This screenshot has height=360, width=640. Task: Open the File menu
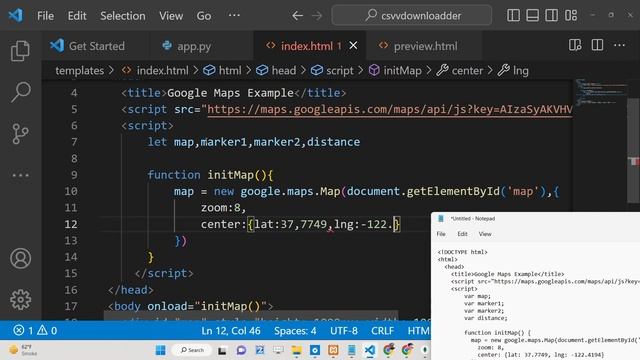(45, 16)
